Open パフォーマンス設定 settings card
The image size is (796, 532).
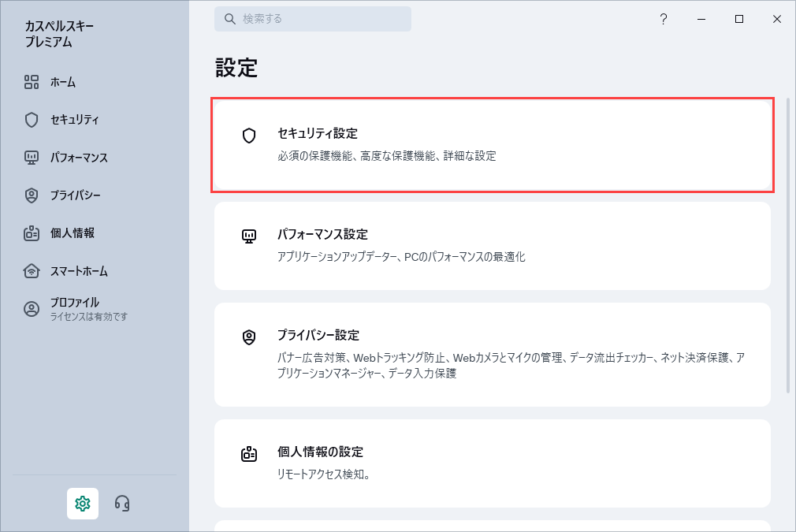[492, 245]
